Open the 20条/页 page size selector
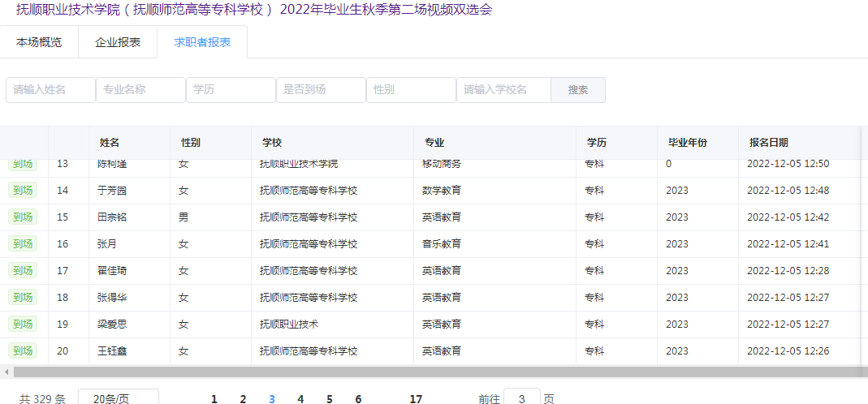 tap(118, 398)
